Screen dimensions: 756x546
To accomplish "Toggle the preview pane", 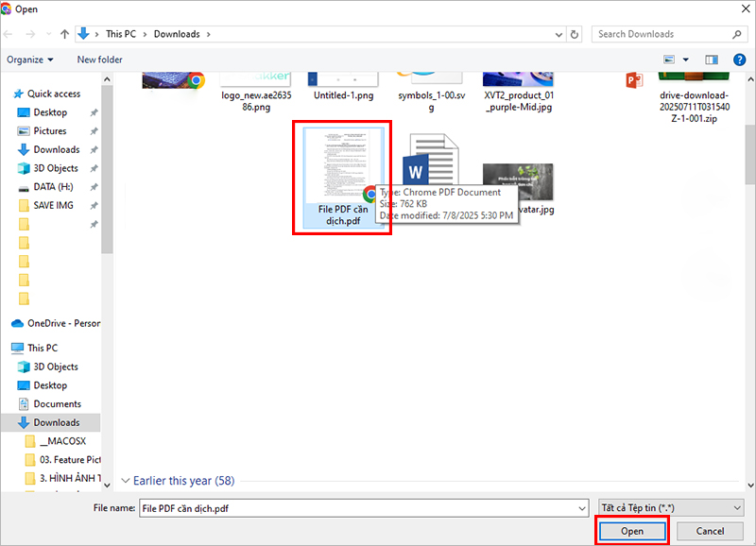I will 712,60.
